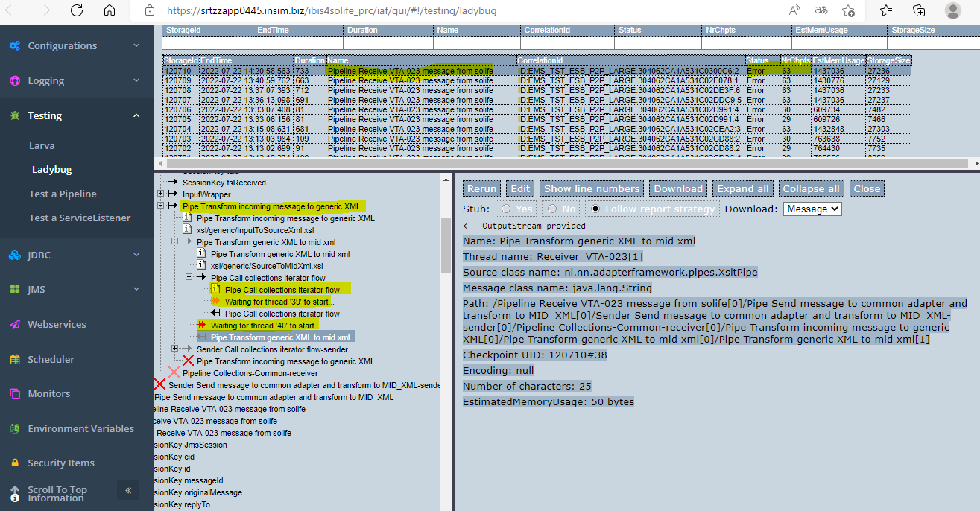
Task: Click the browser address bar URL
Action: coord(332,11)
